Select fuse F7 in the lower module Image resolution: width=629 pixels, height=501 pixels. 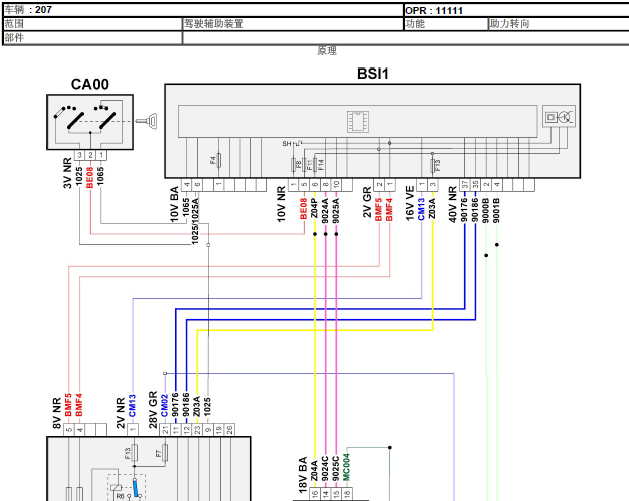click(165, 452)
